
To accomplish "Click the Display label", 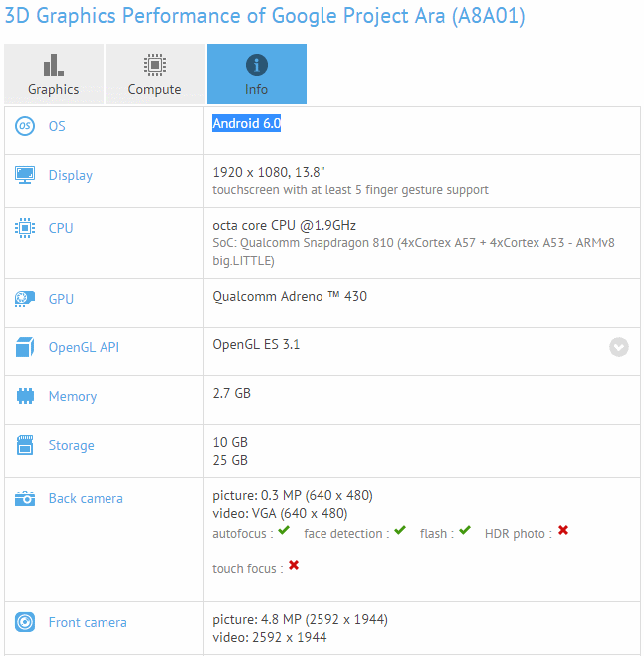I will (71, 176).
